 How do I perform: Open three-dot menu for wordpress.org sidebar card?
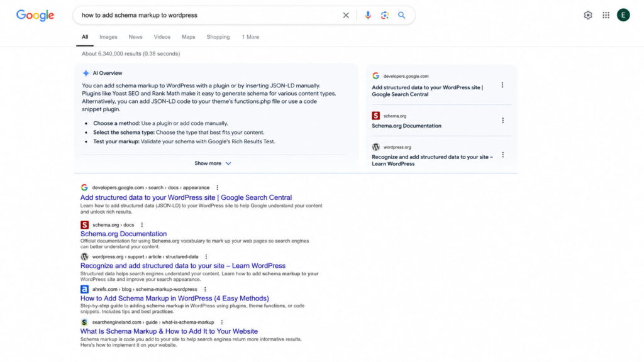pos(502,155)
